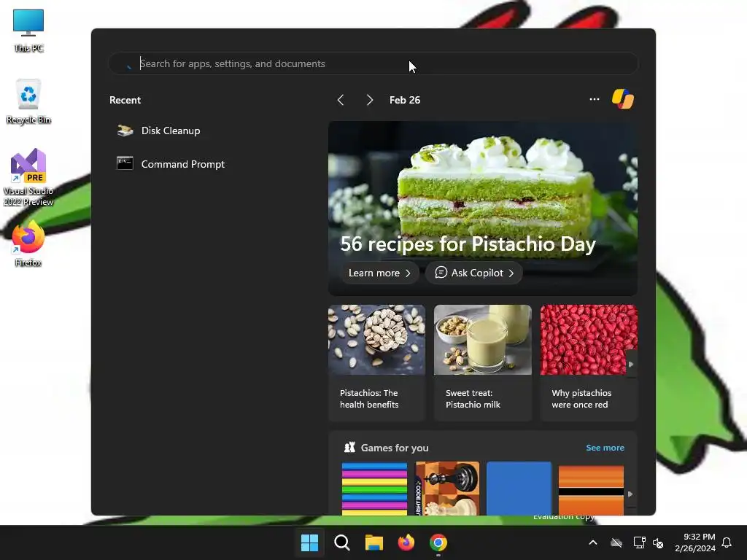Click the Learn more button
Screen dimensions: 747x560
pos(379,273)
